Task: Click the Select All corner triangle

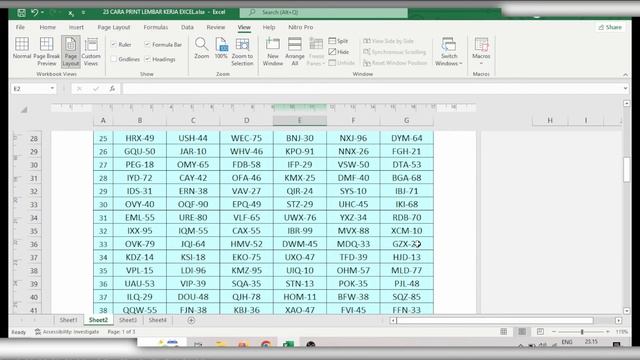Action: (x=24, y=109)
